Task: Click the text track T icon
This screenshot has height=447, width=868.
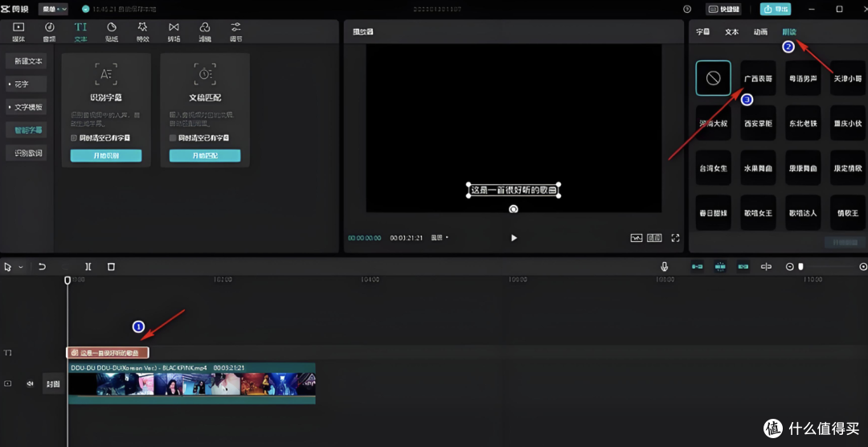Action: tap(8, 353)
